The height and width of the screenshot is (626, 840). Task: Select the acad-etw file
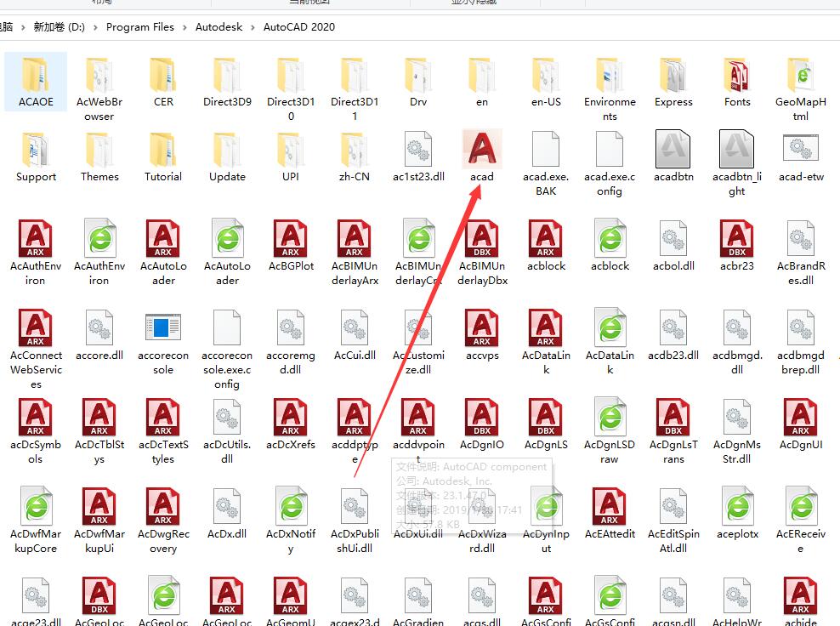[801, 156]
